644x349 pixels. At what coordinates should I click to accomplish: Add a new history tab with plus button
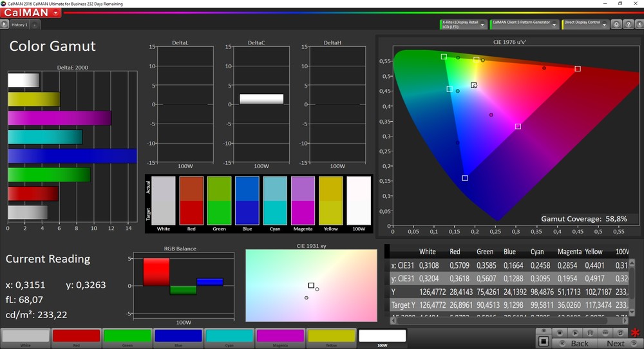tap(35, 25)
